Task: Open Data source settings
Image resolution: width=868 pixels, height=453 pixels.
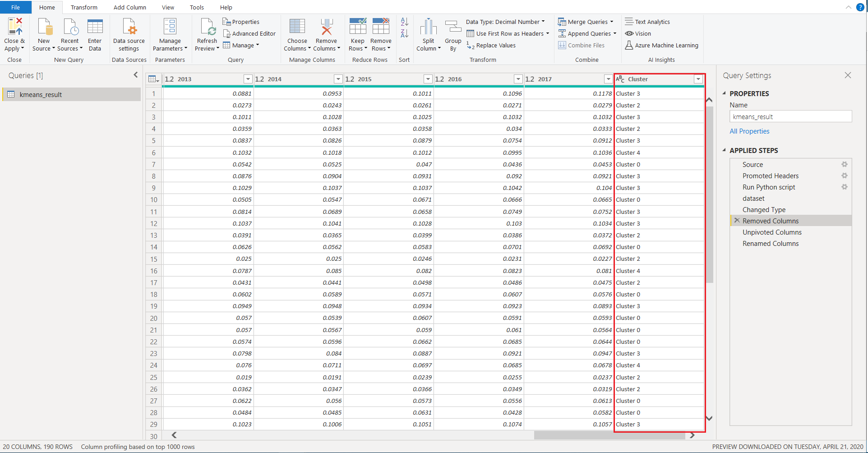Action: [129, 27]
